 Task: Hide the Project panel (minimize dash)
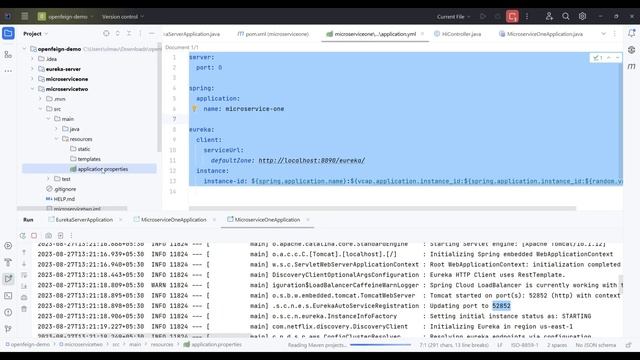coord(151,33)
